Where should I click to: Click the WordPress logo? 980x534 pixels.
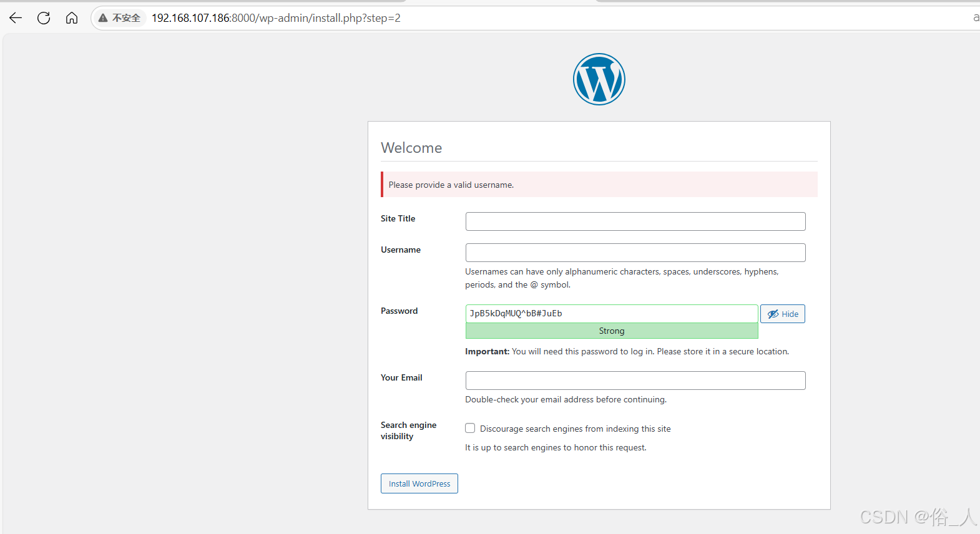[x=599, y=79]
